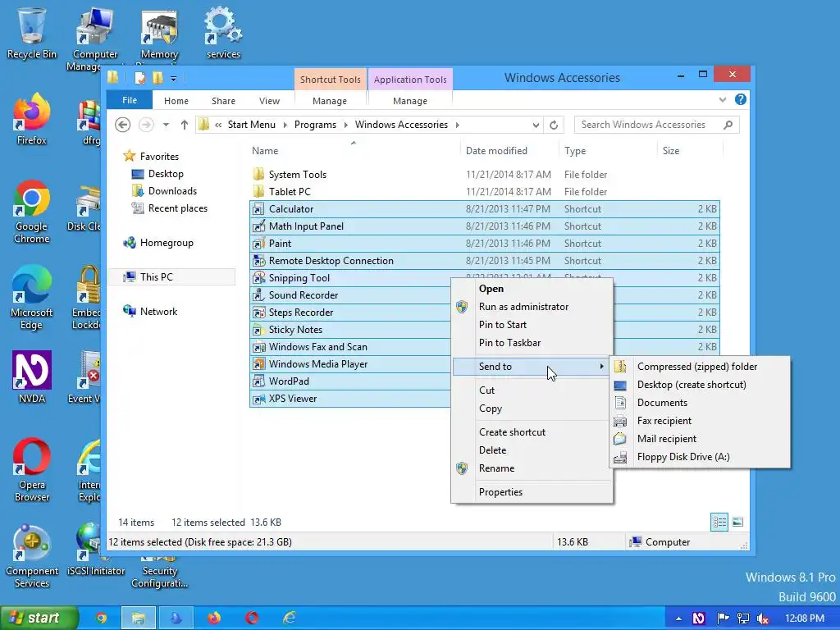Open the Opera Browser desktop shortcut
Screen dimensions: 840x630
[x=32, y=470]
